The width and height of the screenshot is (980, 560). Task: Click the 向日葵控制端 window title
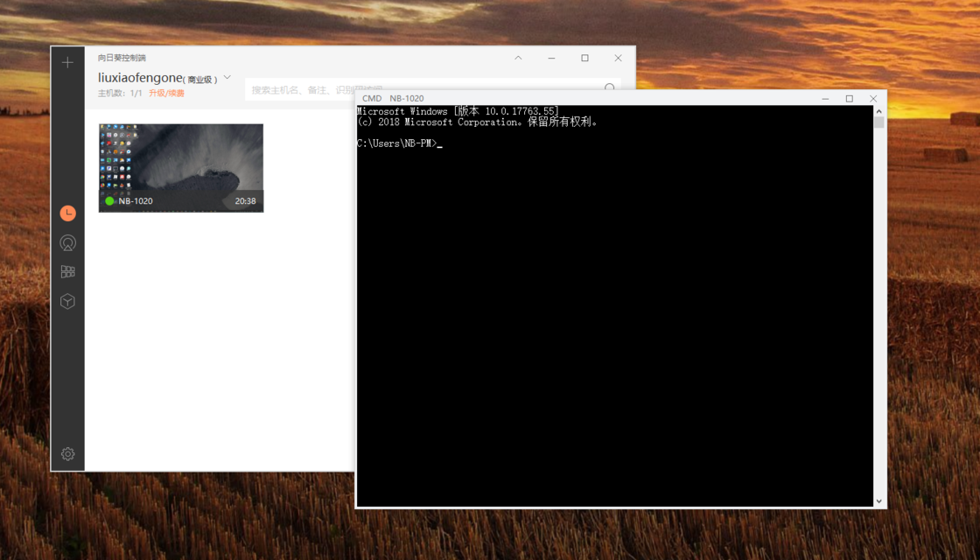[x=122, y=58]
